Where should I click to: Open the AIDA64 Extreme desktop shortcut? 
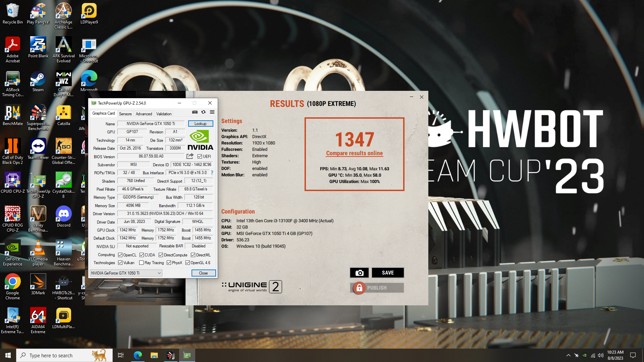point(38,320)
